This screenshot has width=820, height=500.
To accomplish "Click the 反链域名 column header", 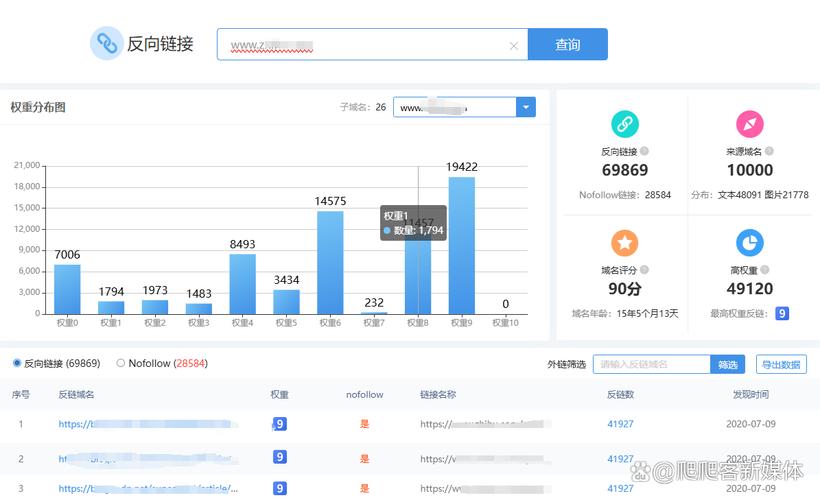I will pos(76,394).
